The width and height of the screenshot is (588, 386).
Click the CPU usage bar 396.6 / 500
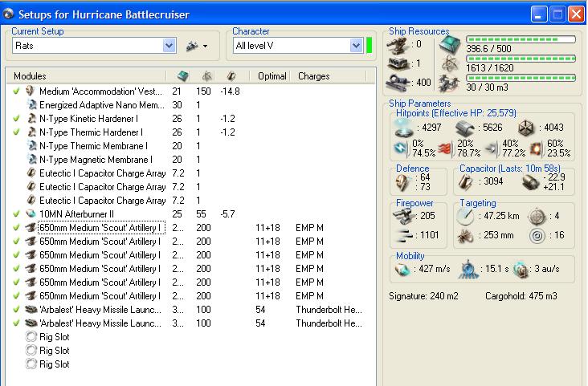[x=521, y=38]
